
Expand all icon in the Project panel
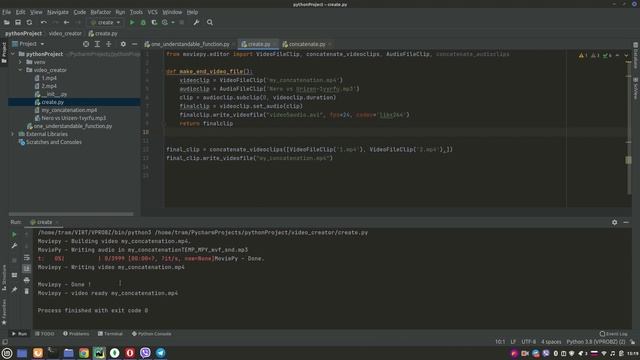97,44
